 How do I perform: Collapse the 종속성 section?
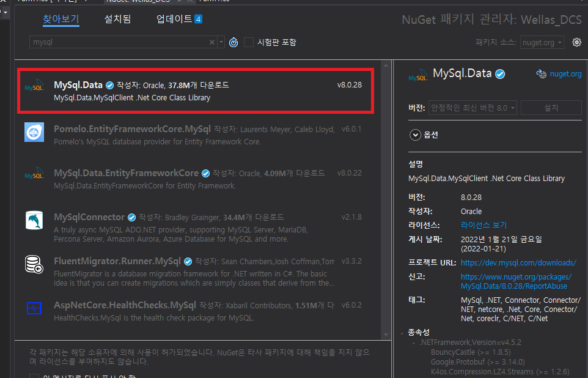402,333
